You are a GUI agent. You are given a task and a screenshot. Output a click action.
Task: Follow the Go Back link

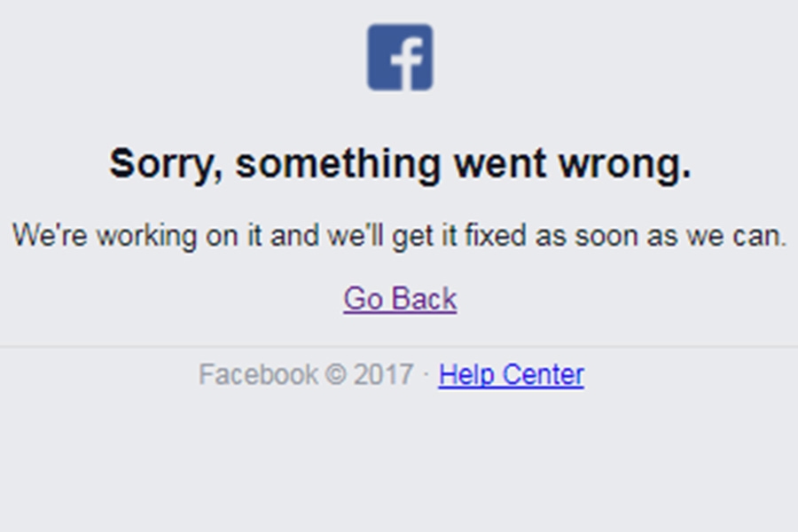click(x=400, y=298)
